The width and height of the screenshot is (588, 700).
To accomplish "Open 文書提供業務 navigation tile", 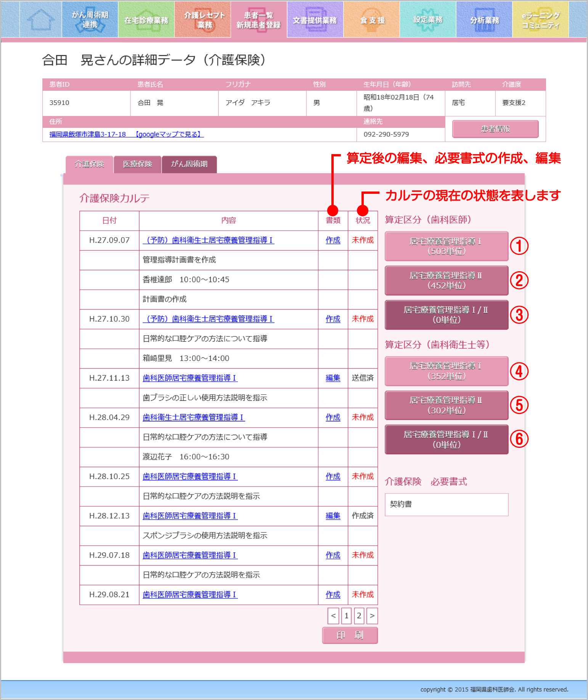I will point(315,19).
